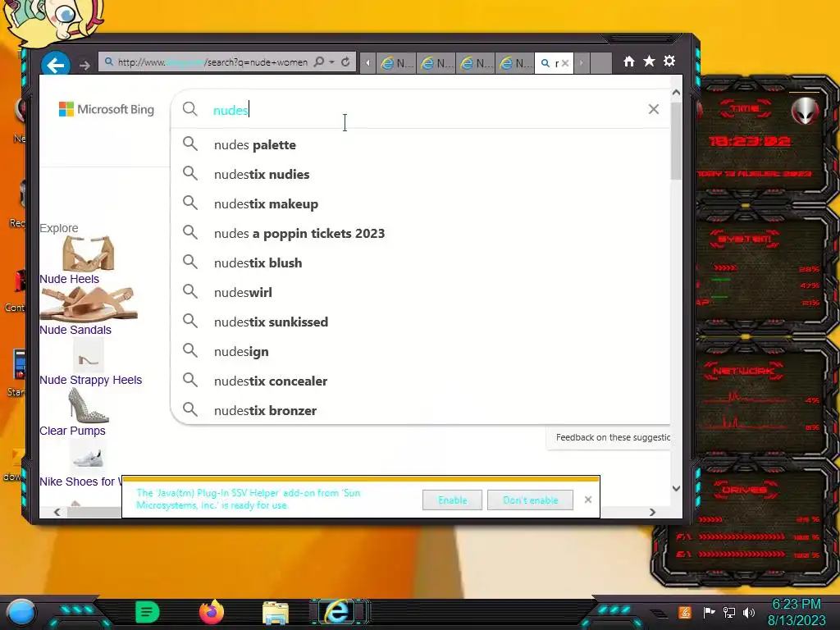840x630 pixels.
Task: Open the Nude Heels link
Action: point(69,279)
